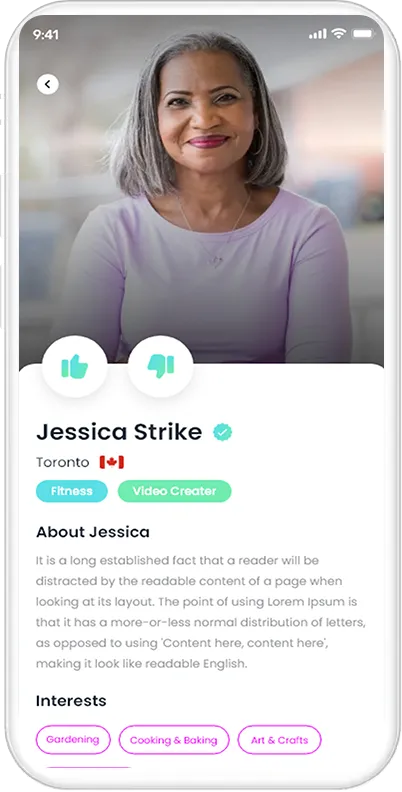This screenshot has width=402, height=792.
Task: Click the Wi-Fi status icon
Action: [339, 34]
